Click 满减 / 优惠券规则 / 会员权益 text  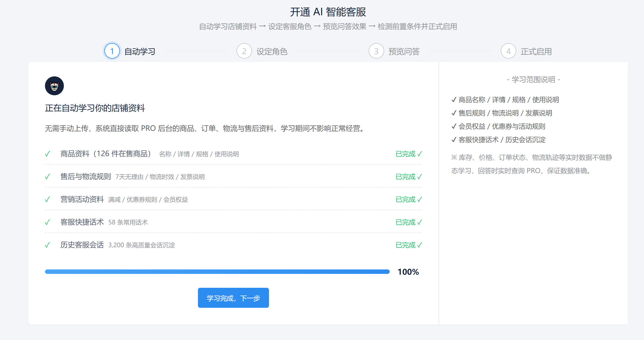click(148, 200)
